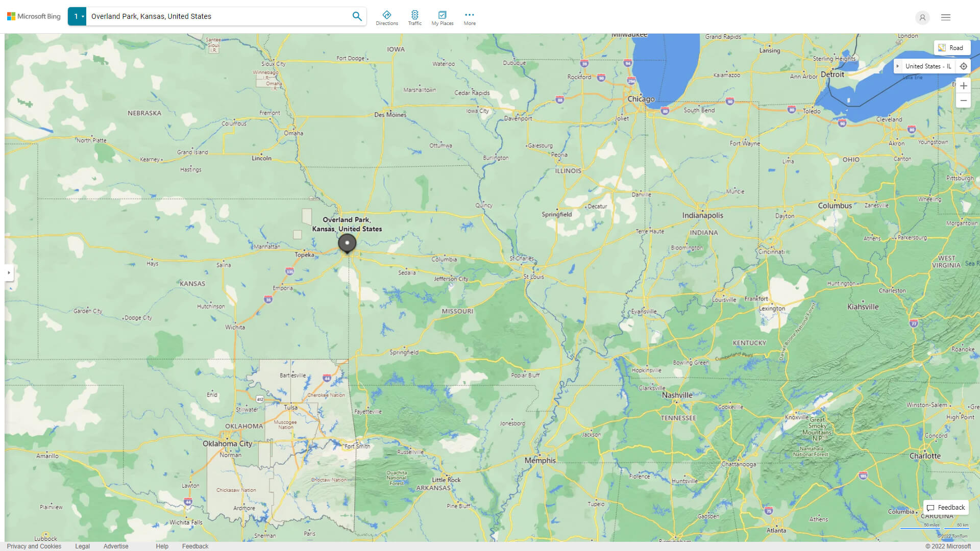Click the Overland Park map pin

[x=347, y=243]
